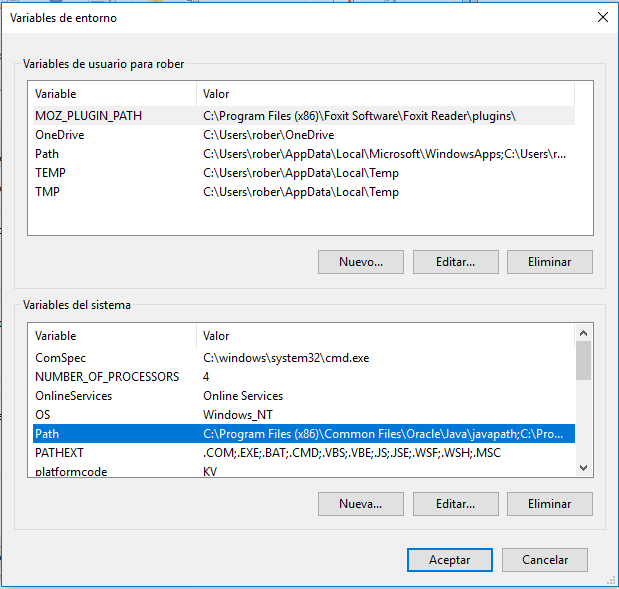Image resolution: width=619 pixels, height=589 pixels.
Task: Select TEMP user variable row
Action: (304, 173)
